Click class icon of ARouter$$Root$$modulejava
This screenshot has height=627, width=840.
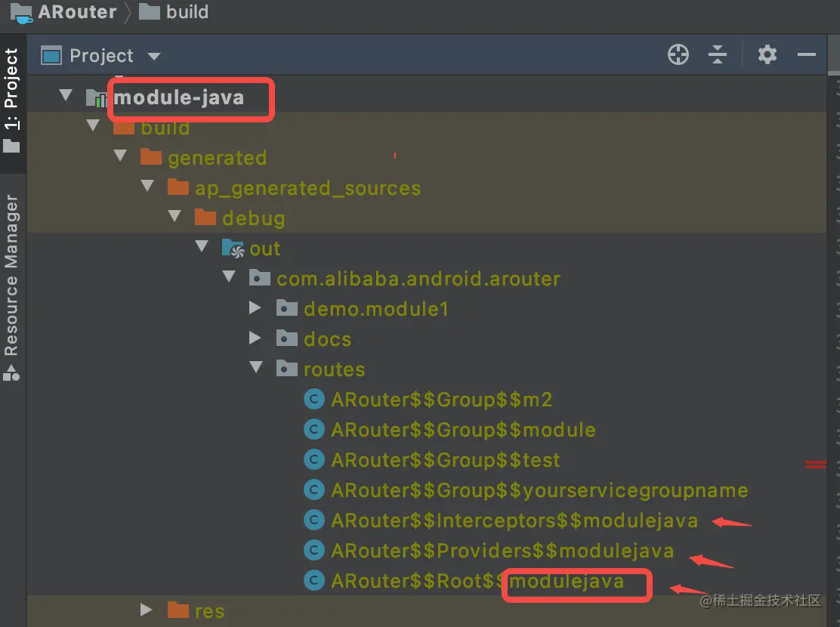[314, 580]
